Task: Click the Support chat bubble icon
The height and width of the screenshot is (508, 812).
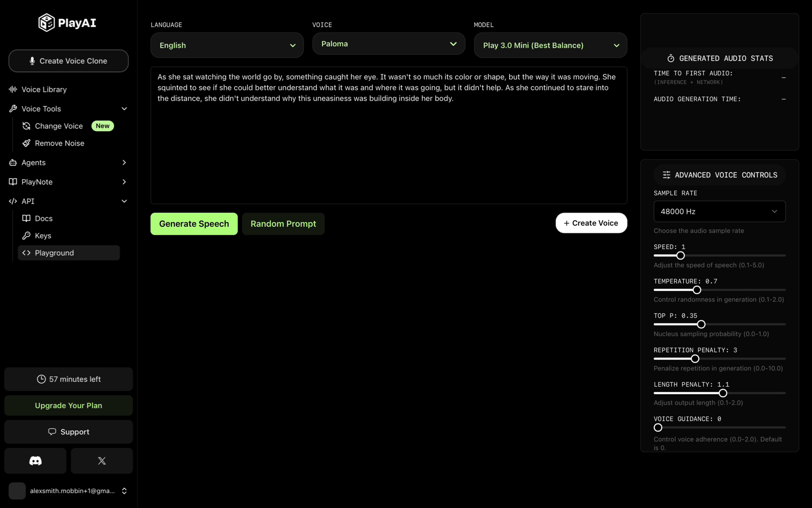Action: (x=52, y=432)
